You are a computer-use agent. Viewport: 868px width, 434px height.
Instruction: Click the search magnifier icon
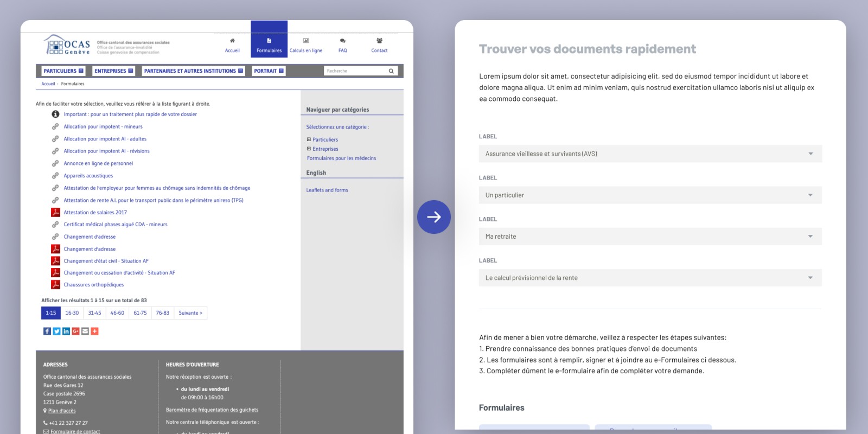click(x=391, y=71)
